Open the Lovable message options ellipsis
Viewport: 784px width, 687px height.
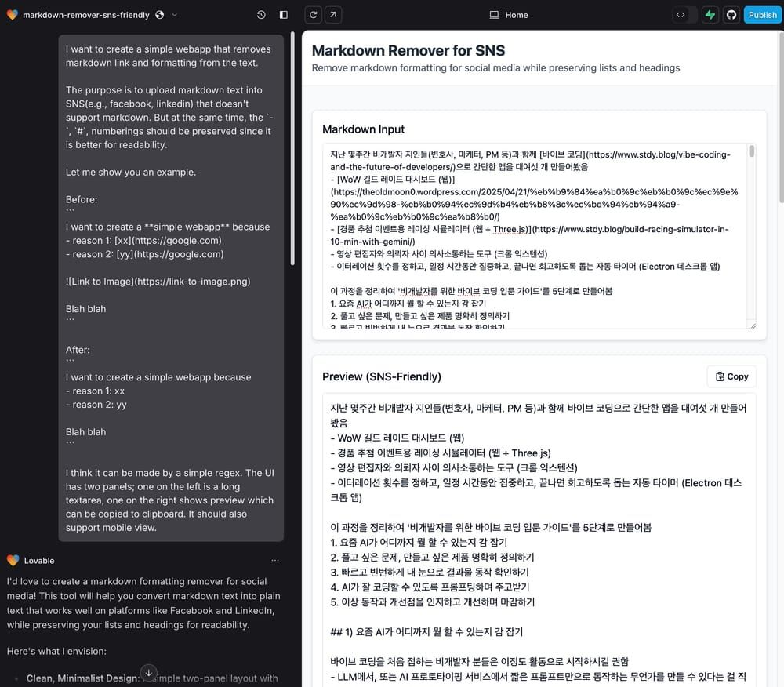(x=275, y=561)
